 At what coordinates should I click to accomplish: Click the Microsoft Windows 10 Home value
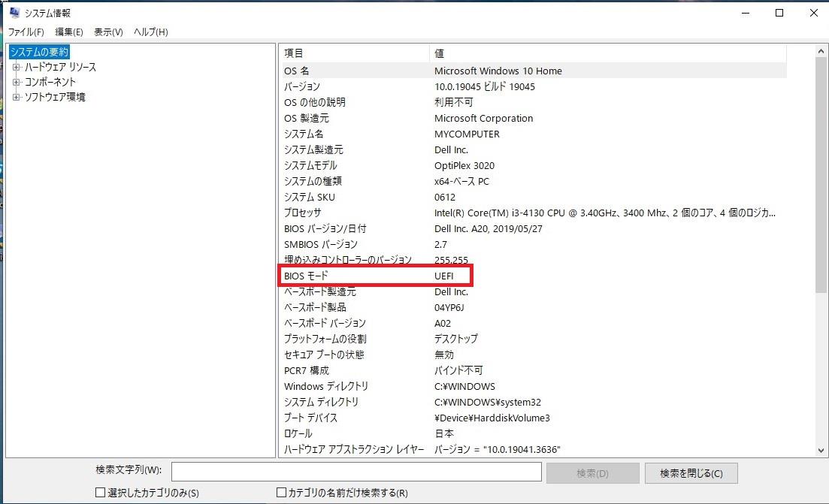(498, 71)
